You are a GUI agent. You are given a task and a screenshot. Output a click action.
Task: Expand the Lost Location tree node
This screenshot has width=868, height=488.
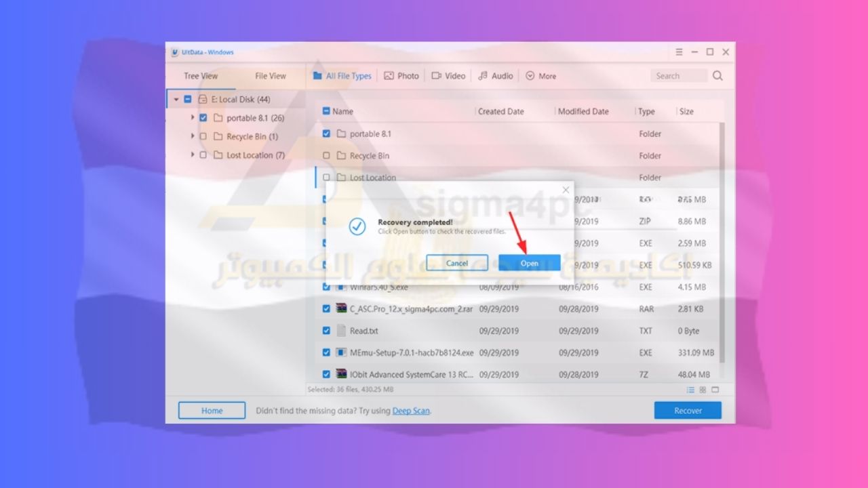(x=193, y=155)
